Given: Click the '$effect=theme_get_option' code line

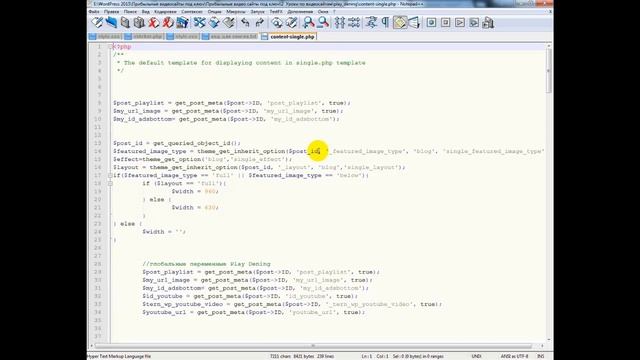Looking at the screenshot, I should pyautogui.click(x=202, y=159).
